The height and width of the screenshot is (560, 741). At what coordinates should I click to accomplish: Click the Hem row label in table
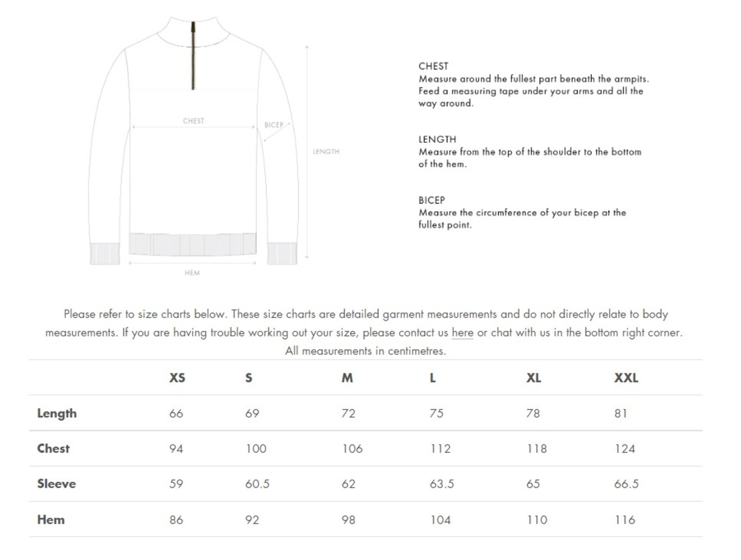click(51, 519)
